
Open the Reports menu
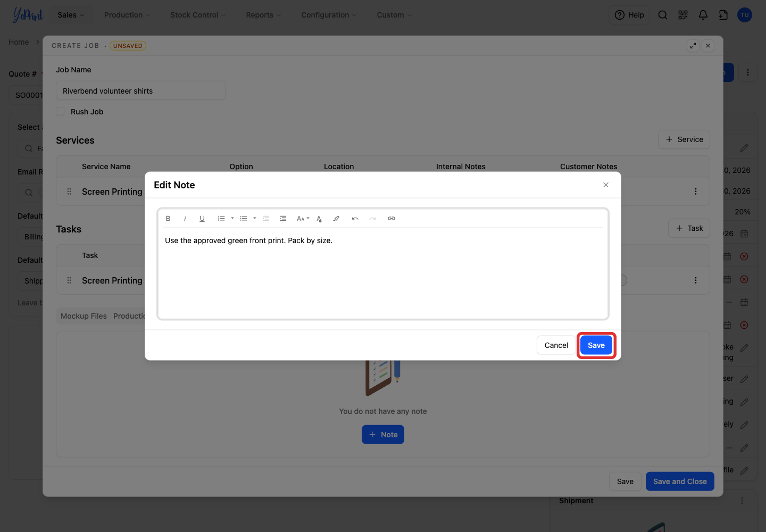click(x=263, y=15)
